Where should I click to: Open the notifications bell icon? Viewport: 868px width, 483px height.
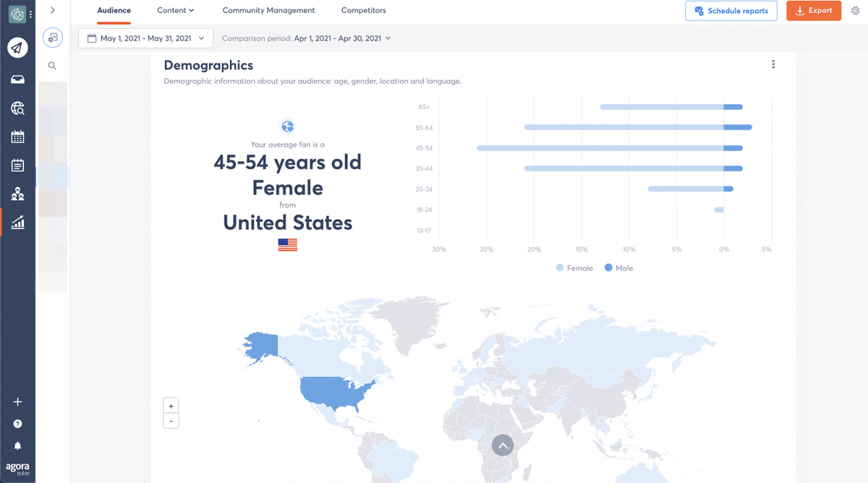click(17, 445)
